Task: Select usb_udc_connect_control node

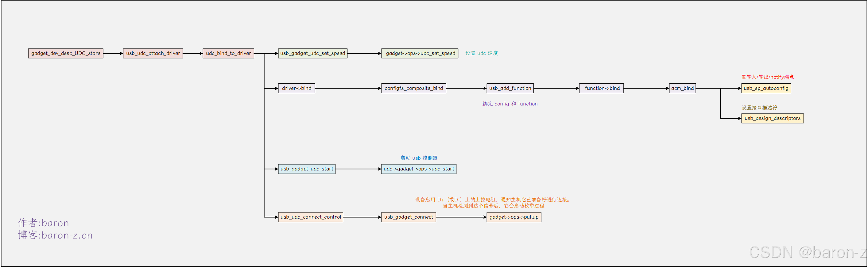Action: (311, 217)
